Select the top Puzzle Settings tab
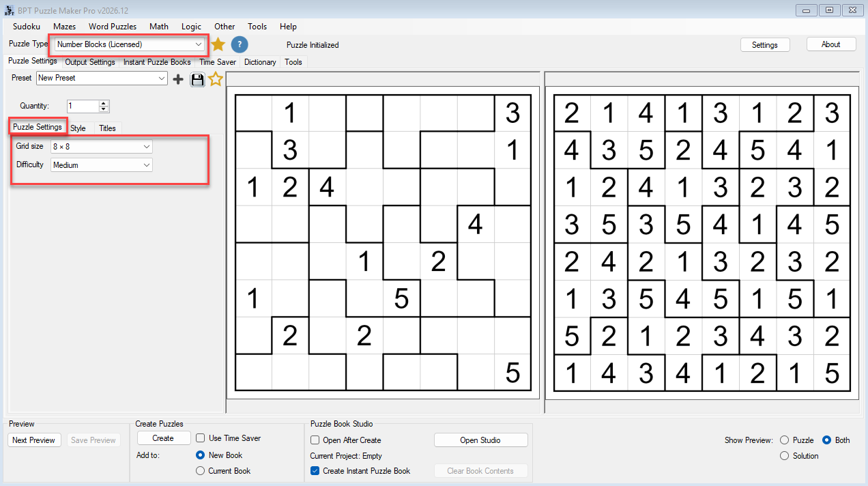The height and width of the screenshot is (486, 868). tap(33, 61)
